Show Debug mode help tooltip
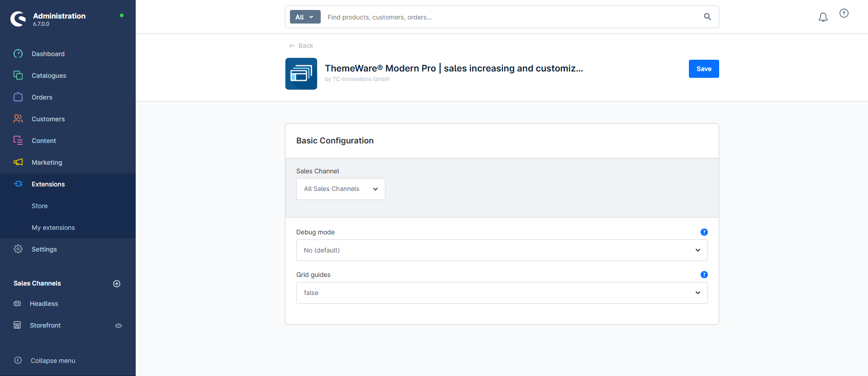This screenshot has height=376, width=868. coord(704,232)
